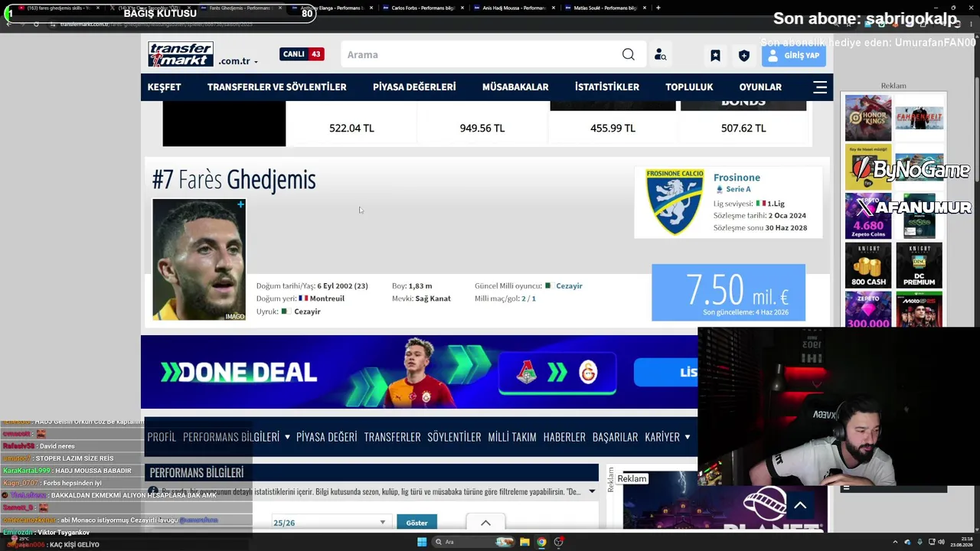980x551 pixels.
Task: Open Transferler ve Söylentiler menu
Action: pyautogui.click(x=276, y=87)
